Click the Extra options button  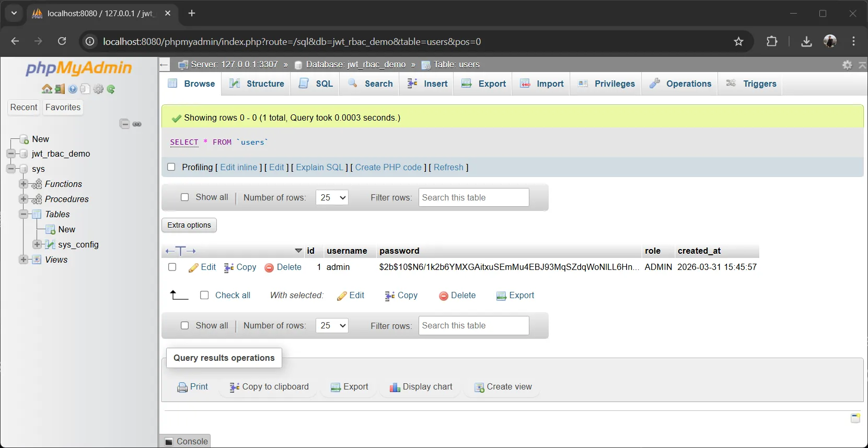point(189,225)
